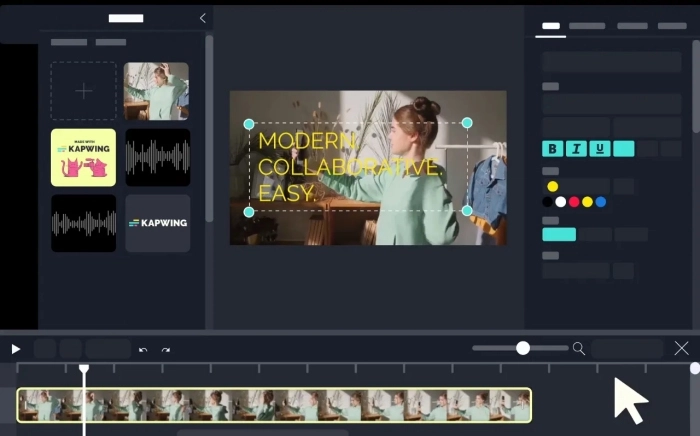Select the woman video thumbnail in media
Viewport: 700px width, 436px height.
click(x=156, y=91)
